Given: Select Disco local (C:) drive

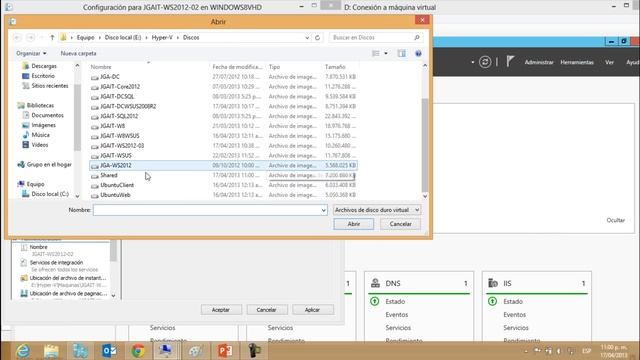Looking at the screenshot, I should [45, 194].
